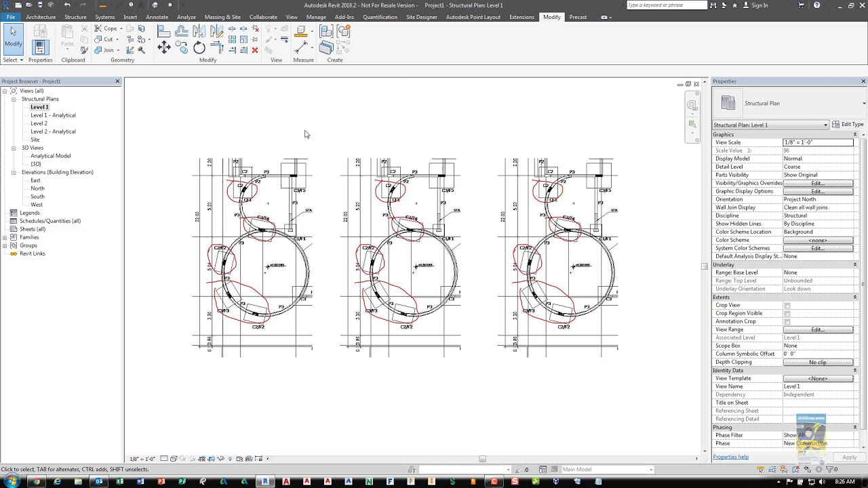Switch to the Massing & Site tab
The image size is (868, 488).
click(222, 17)
